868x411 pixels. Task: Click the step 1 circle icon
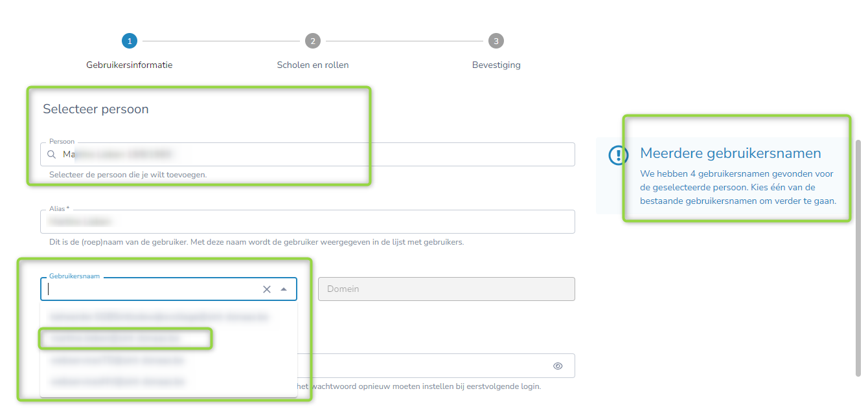tap(130, 41)
